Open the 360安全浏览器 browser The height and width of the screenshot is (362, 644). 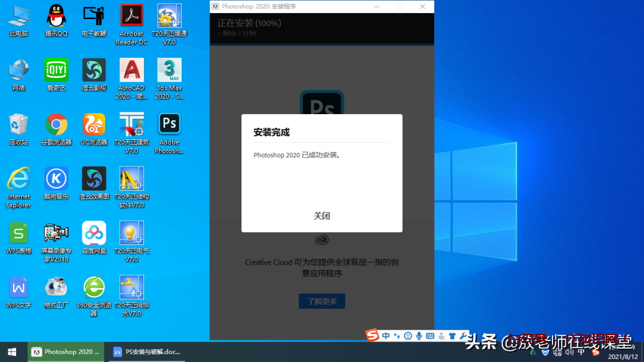[94, 286]
